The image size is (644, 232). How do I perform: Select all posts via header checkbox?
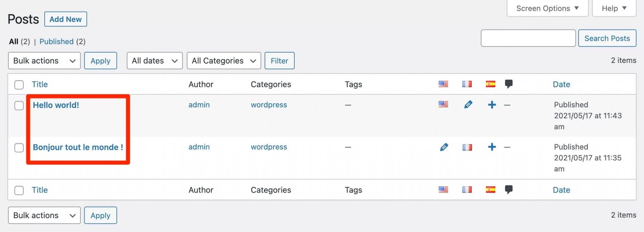19,85
